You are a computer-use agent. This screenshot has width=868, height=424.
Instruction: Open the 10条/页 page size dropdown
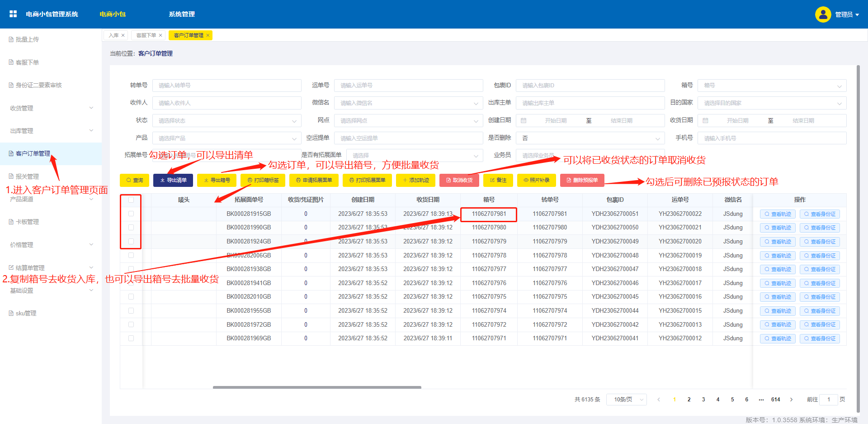[626, 400]
